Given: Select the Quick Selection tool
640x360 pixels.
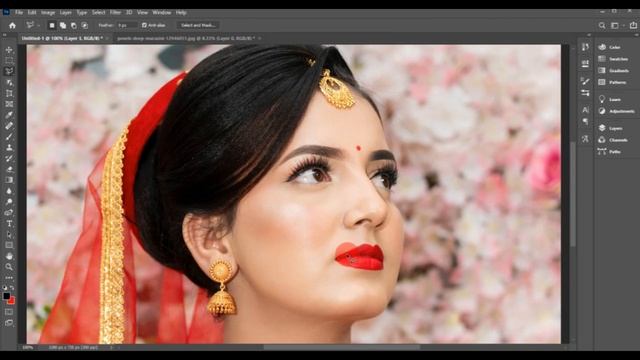Looking at the screenshot, I should coord(9,82).
